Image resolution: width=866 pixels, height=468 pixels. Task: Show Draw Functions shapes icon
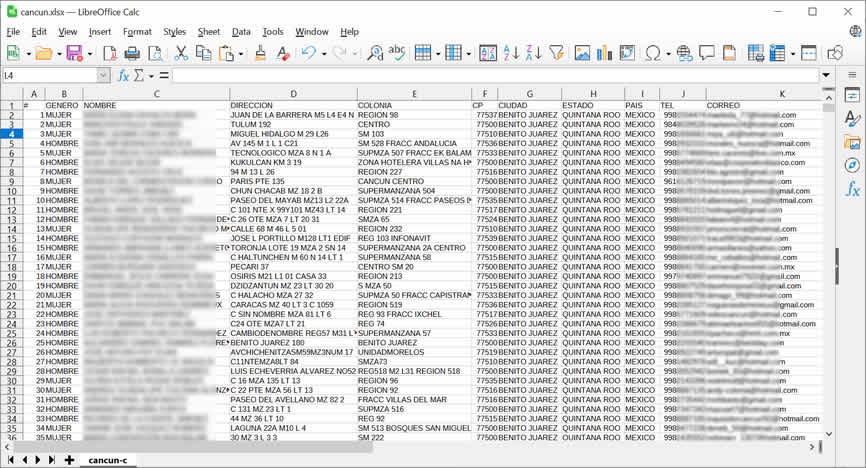point(835,53)
